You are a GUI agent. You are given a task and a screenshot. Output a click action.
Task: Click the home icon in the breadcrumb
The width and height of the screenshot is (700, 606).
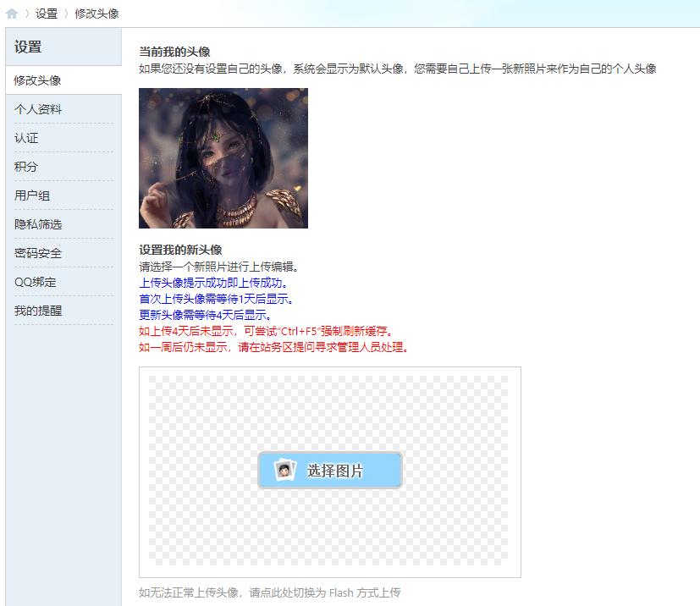(12, 14)
